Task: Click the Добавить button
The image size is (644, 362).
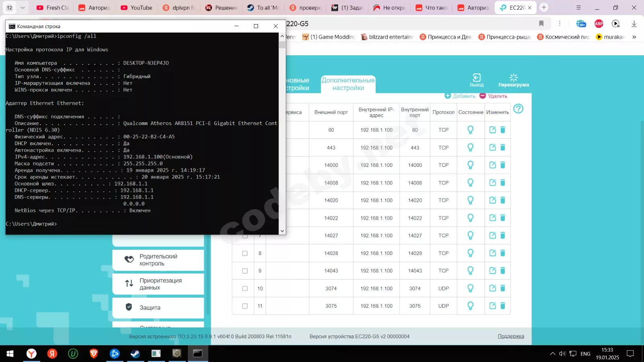Action: (x=460, y=96)
